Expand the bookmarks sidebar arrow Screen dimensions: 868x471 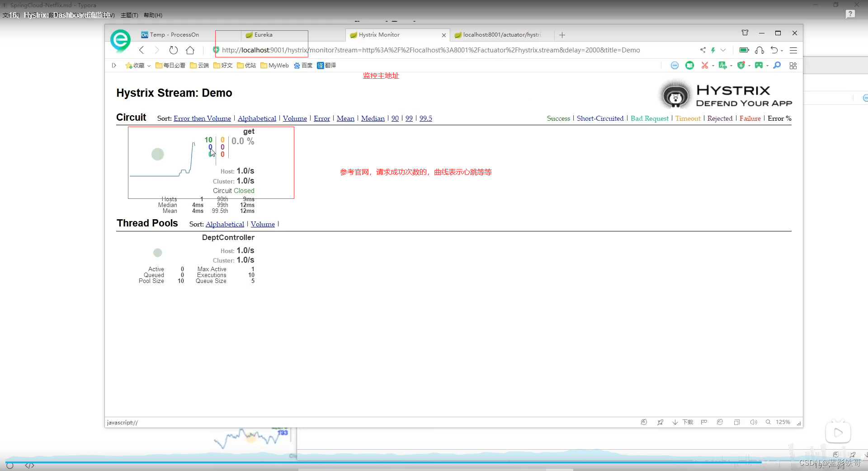114,66
